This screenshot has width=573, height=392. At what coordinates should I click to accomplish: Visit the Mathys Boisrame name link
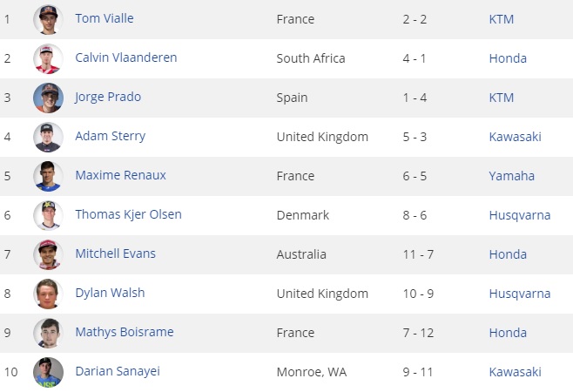pos(124,332)
